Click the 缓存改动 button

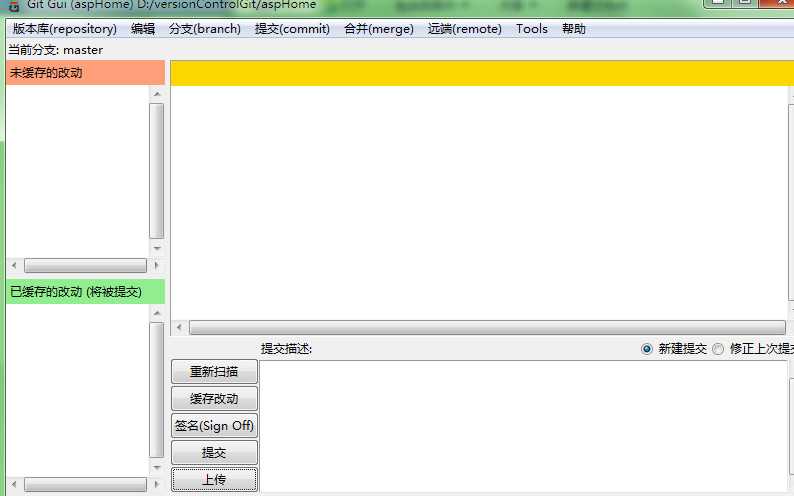[214, 398]
